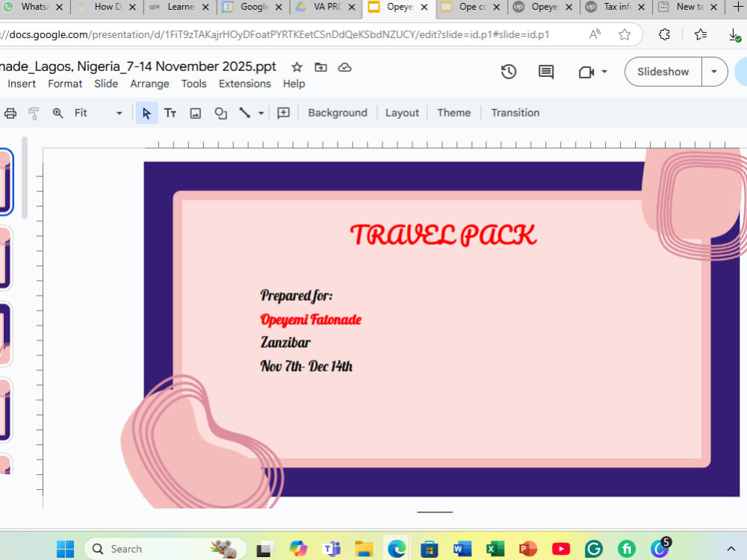Add page to favorites star icon
Viewport: 747px width, 560px height.
624,34
